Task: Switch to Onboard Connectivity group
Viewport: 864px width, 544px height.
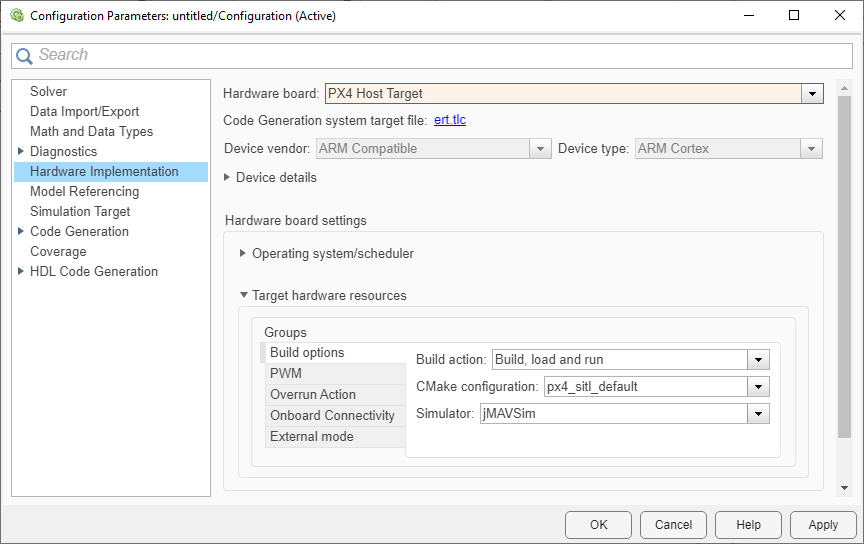Action: click(332, 415)
